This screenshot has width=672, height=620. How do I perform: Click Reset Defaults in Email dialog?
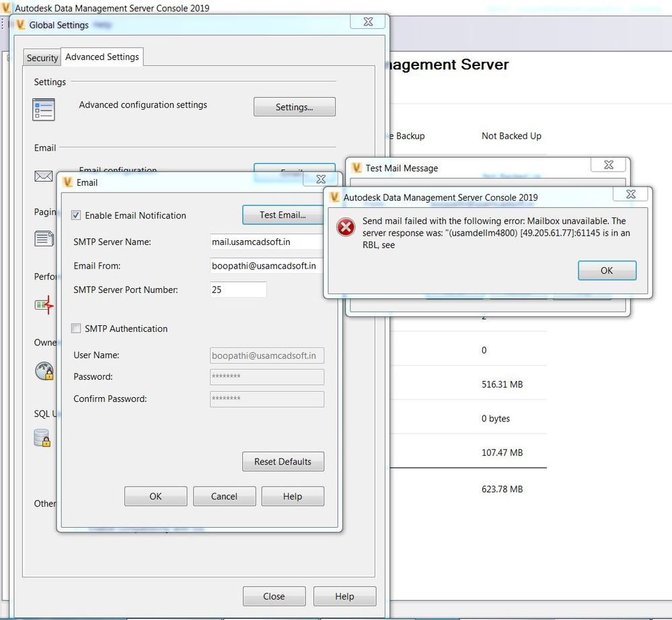[283, 461]
